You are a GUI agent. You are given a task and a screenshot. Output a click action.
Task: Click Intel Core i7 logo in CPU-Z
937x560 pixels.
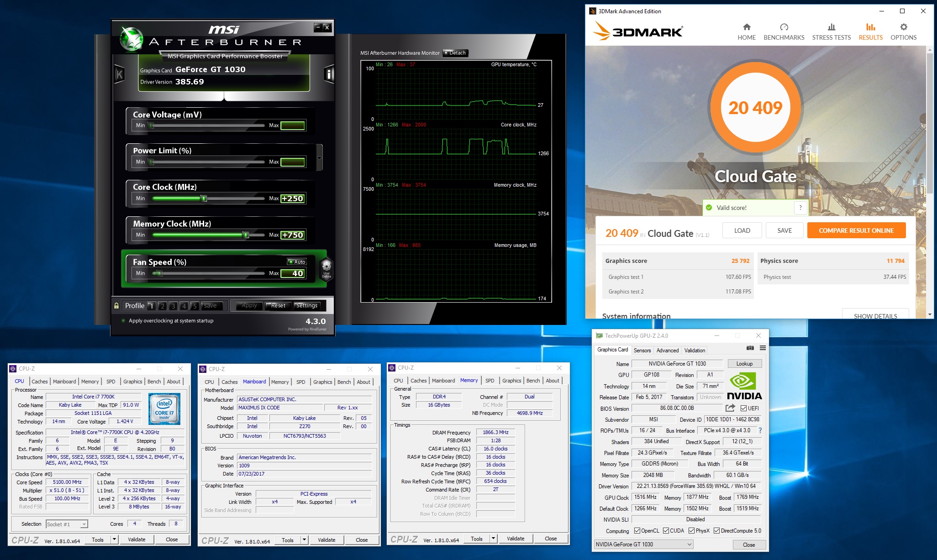pos(164,409)
